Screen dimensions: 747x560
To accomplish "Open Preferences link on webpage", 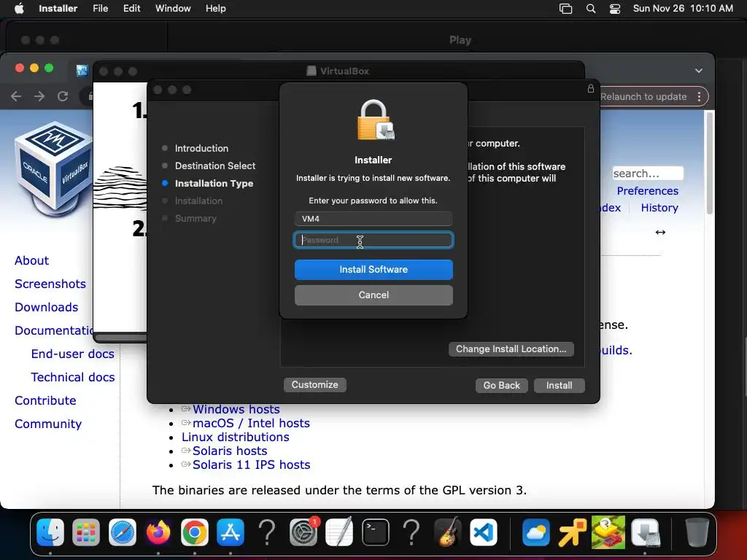I will coord(648,191).
